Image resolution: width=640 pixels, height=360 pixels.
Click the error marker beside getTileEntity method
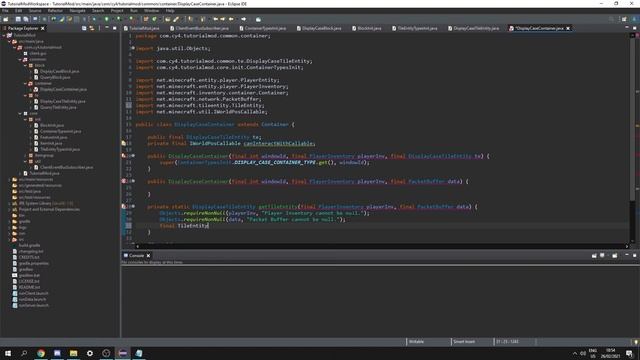[x=124, y=207]
